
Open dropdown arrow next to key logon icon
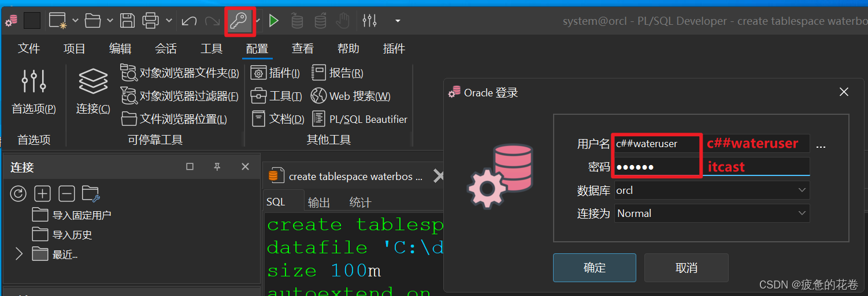(x=258, y=21)
